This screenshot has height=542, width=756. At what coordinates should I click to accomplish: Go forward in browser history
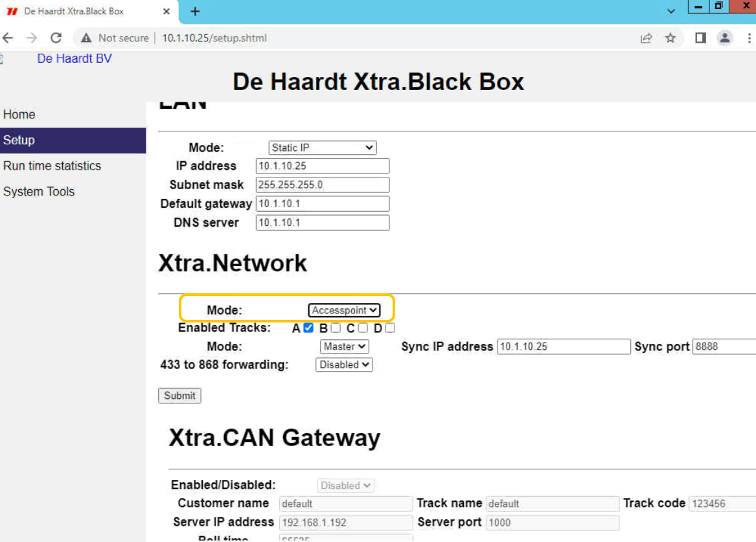point(32,38)
